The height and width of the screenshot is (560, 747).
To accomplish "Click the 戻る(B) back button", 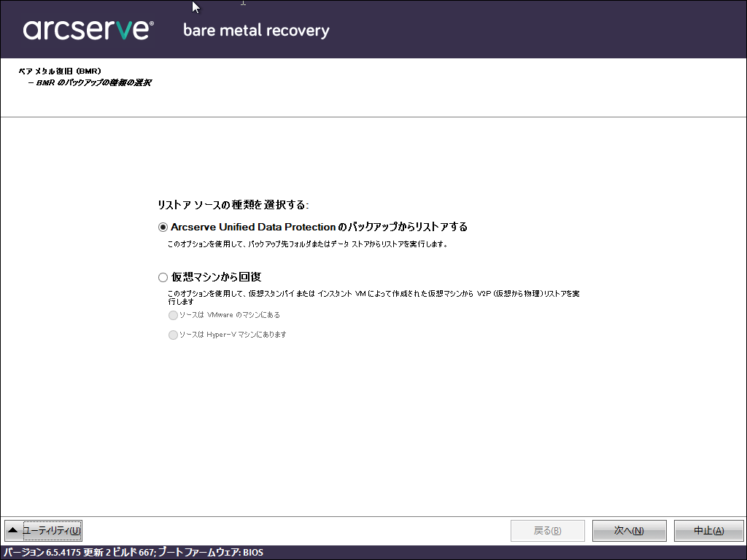I will [x=547, y=531].
